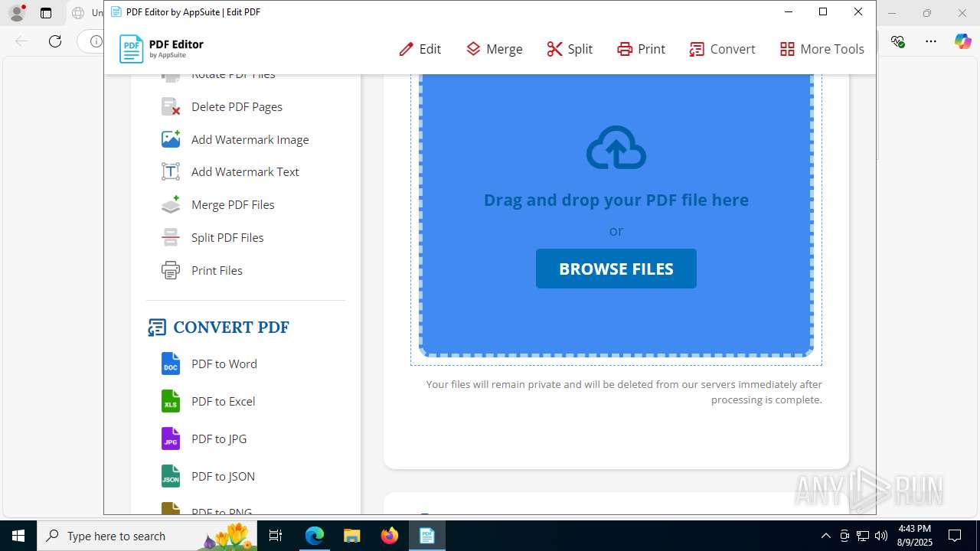This screenshot has width=980, height=551.
Task: Open Edge tab actions menu
Action: 46,13
